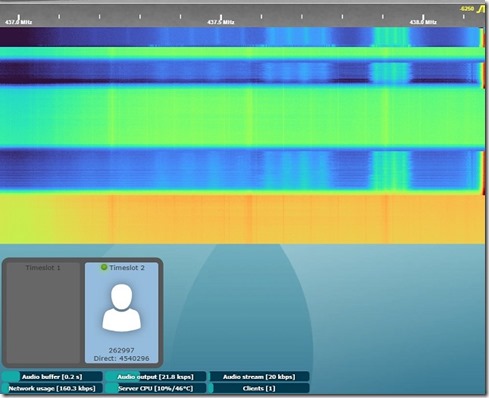Click the yellow offset frequency label

click(467, 9)
